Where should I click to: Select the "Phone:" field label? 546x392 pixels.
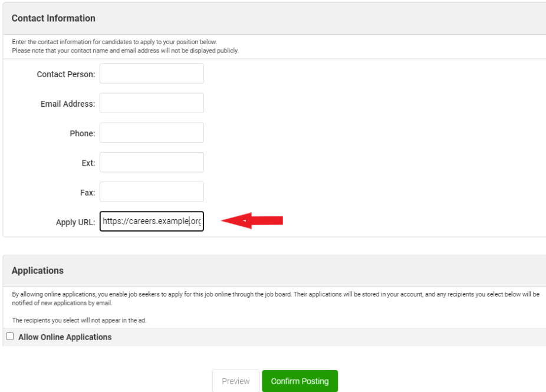(x=82, y=133)
